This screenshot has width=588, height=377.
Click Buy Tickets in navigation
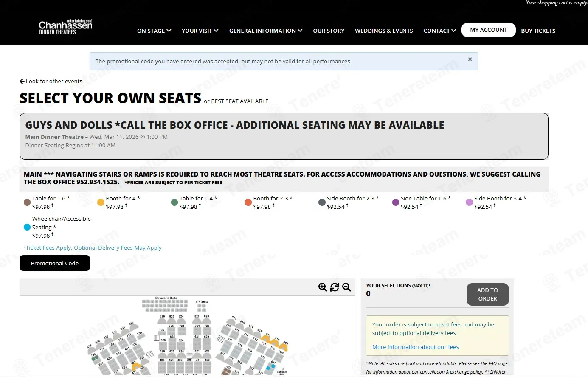point(538,31)
